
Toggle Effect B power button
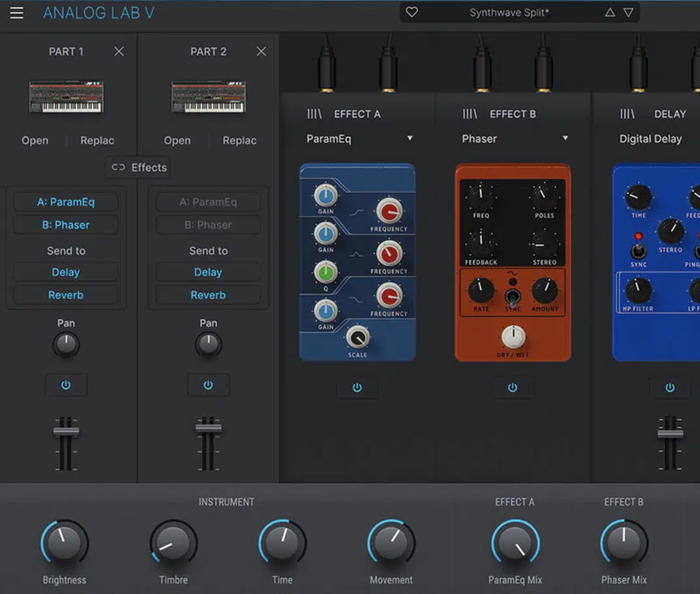point(512,388)
